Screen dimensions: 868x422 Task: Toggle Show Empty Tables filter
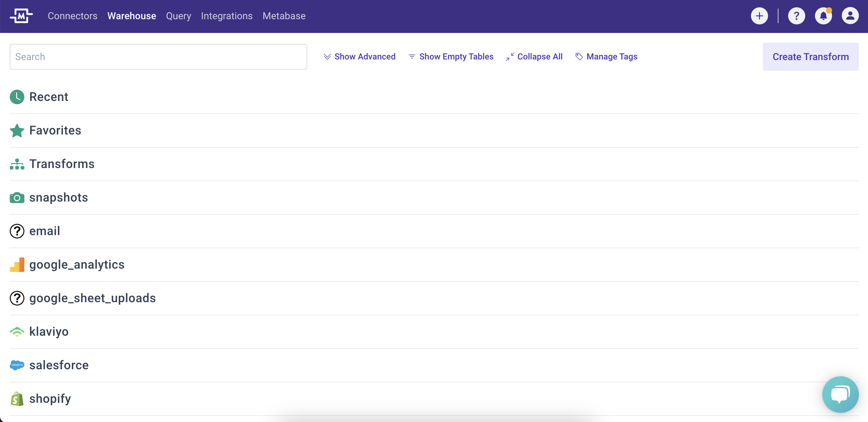[x=451, y=57]
